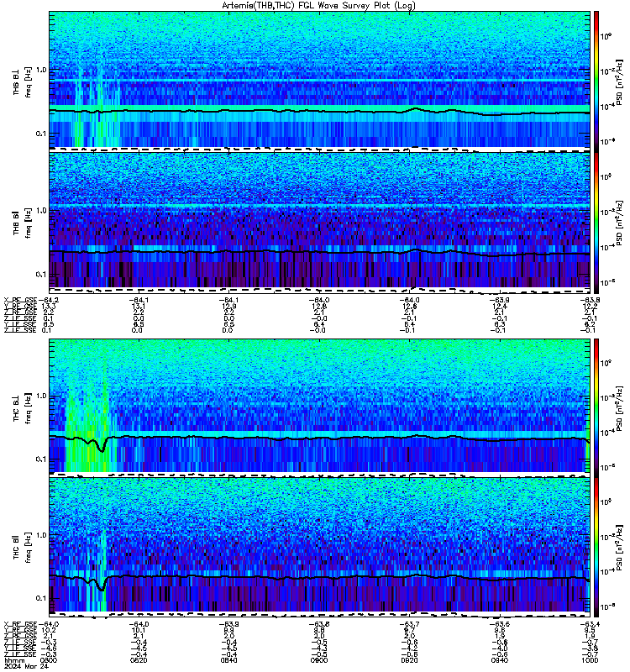
Task: Click the 10⁻⁴ tick on THB B⊥ color bar
Action: [606, 107]
